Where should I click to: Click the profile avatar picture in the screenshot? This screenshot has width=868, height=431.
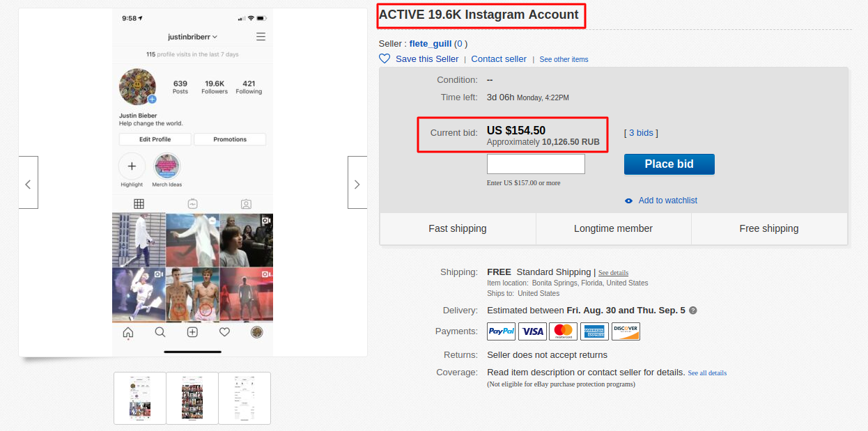click(x=137, y=86)
